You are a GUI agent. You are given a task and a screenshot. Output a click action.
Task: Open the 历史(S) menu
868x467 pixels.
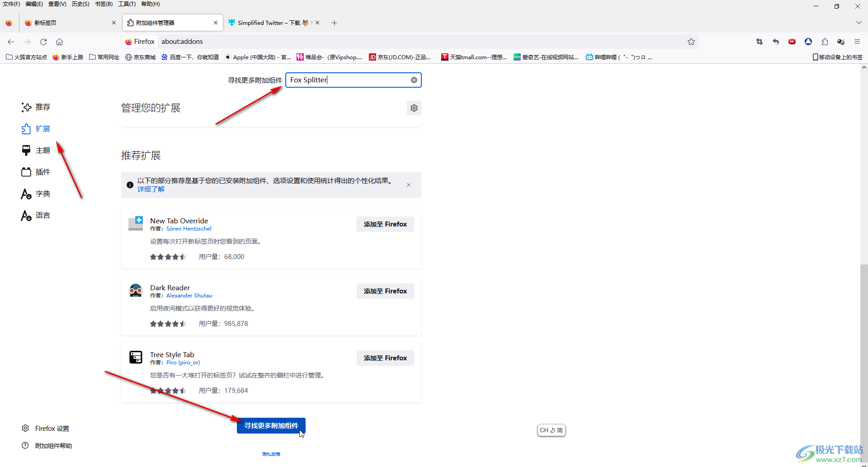coord(80,4)
